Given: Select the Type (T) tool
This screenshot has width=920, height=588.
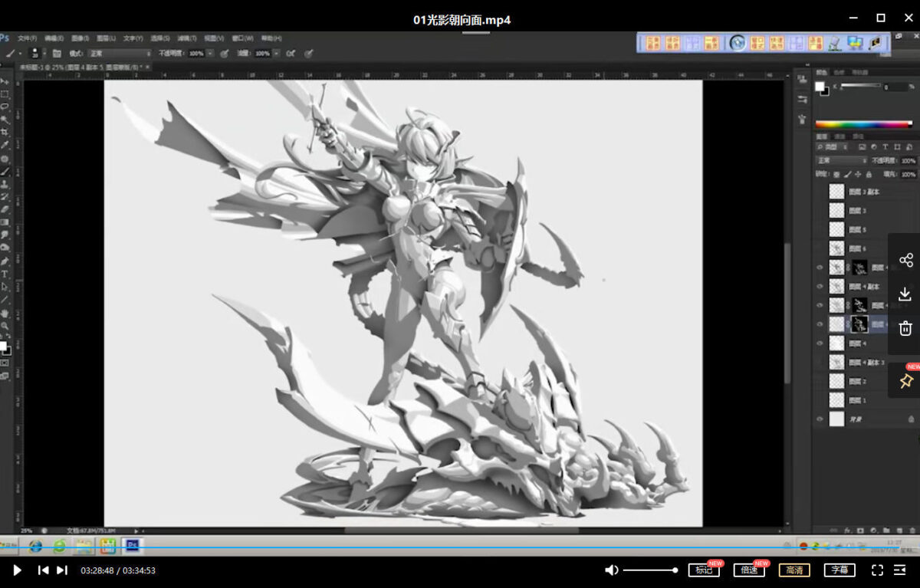Looking at the screenshot, I should pyautogui.click(x=5, y=274).
